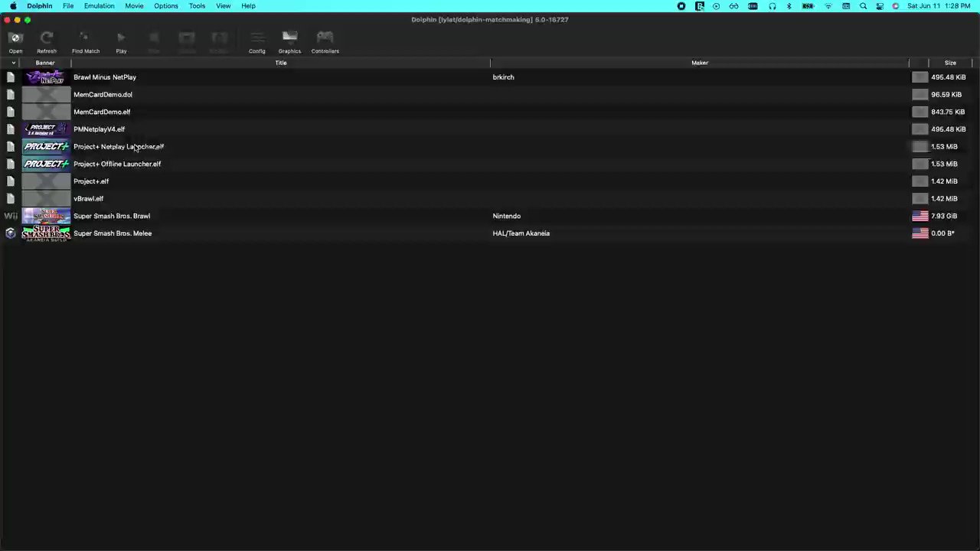Image resolution: width=980 pixels, height=551 pixels.
Task: Click the Wii platform icon for Brawl
Action: click(11, 216)
